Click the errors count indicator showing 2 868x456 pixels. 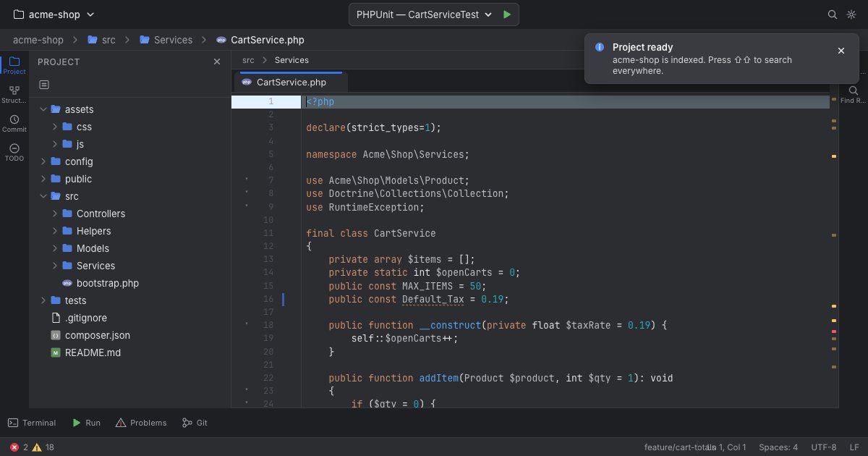pyautogui.click(x=20, y=447)
